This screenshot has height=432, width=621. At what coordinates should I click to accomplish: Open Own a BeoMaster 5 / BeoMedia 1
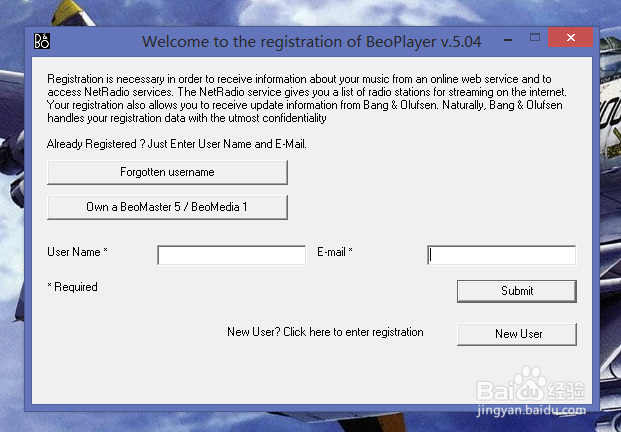tap(167, 207)
